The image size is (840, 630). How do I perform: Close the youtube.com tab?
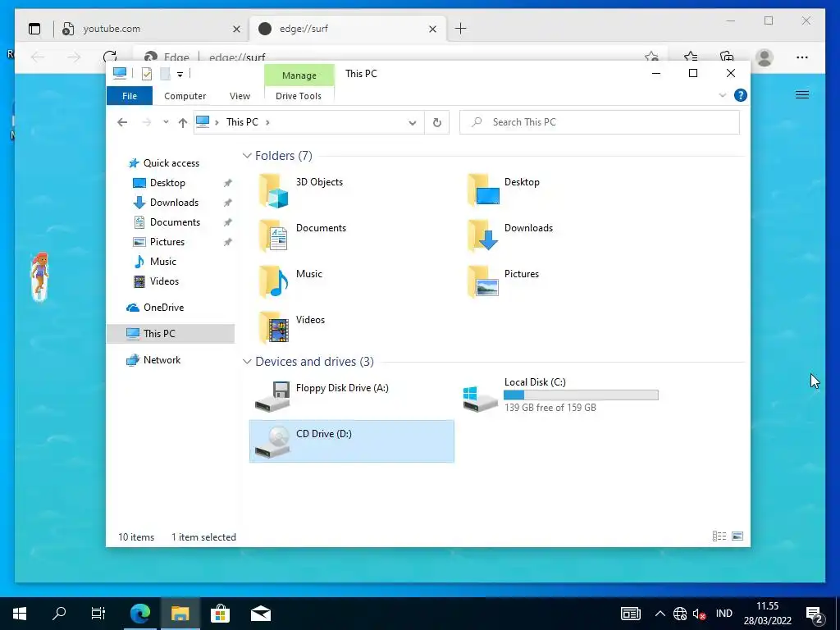pos(236,29)
